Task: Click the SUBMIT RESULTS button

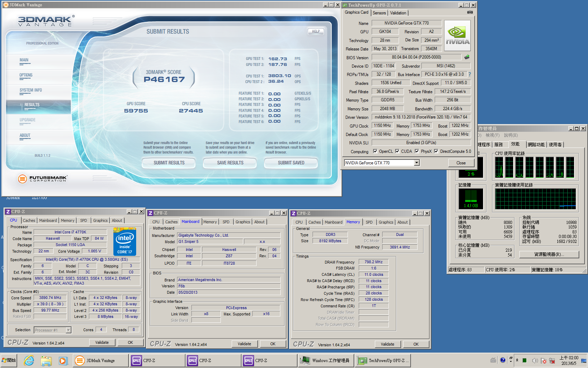Action: [x=169, y=163]
